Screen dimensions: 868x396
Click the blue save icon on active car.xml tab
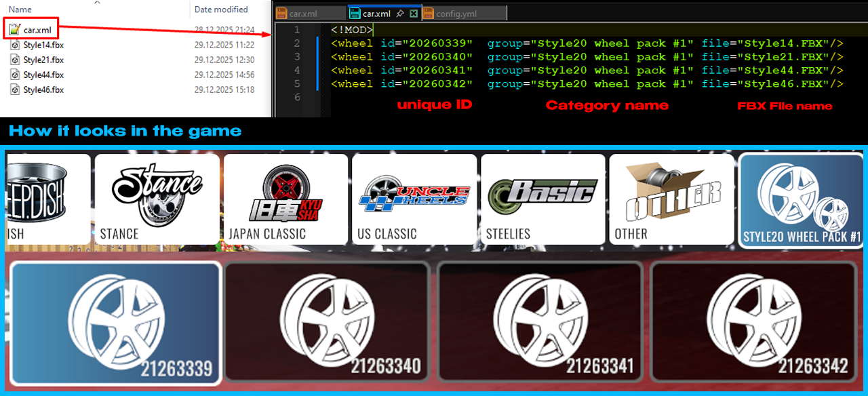click(x=354, y=14)
